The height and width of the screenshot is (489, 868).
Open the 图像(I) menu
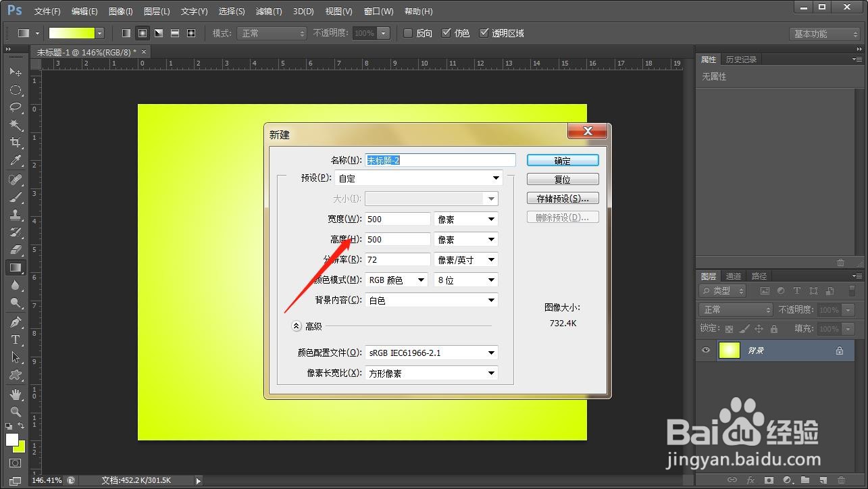121,11
